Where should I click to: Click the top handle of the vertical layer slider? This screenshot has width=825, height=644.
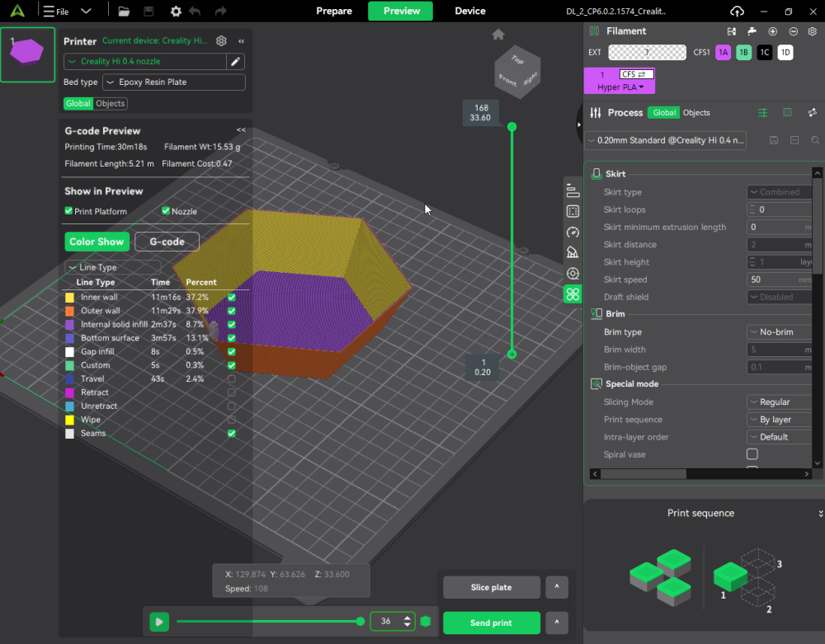point(512,127)
